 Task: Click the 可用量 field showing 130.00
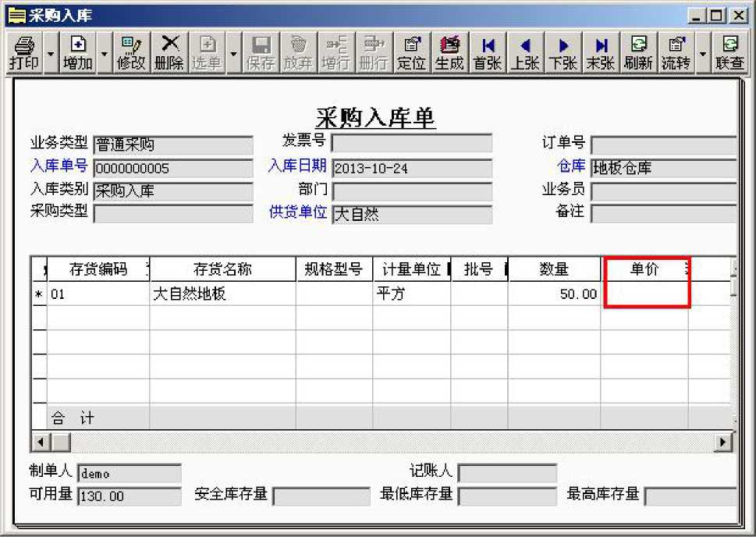(x=130, y=496)
